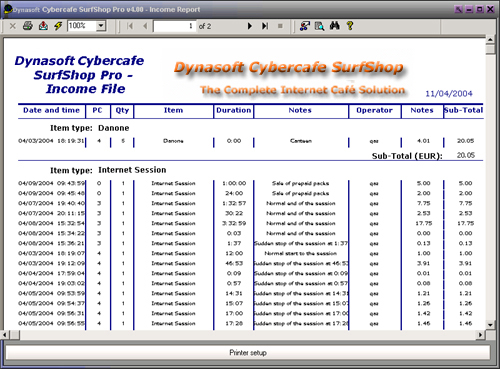Click the Internet Session item type heading

[x=132, y=170]
